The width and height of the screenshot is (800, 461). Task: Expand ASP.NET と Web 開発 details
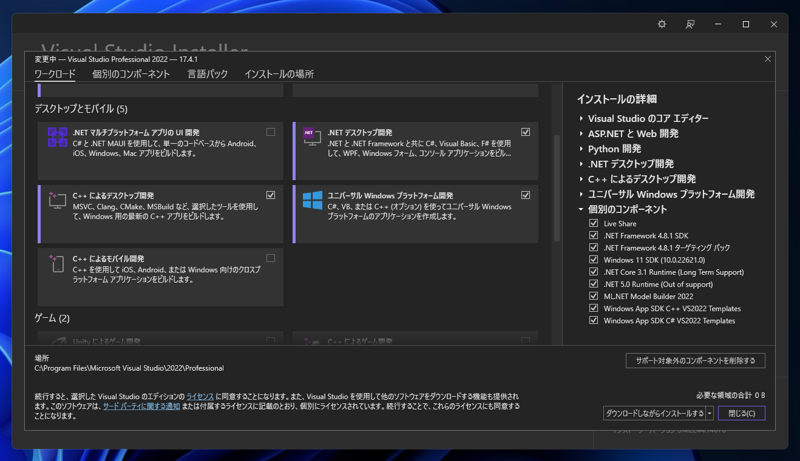(581, 134)
